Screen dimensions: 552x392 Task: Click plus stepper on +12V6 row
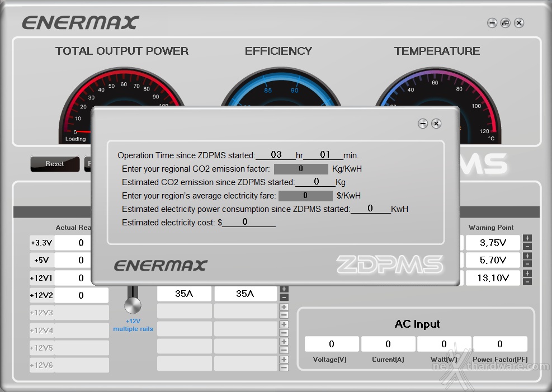coord(284,360)
